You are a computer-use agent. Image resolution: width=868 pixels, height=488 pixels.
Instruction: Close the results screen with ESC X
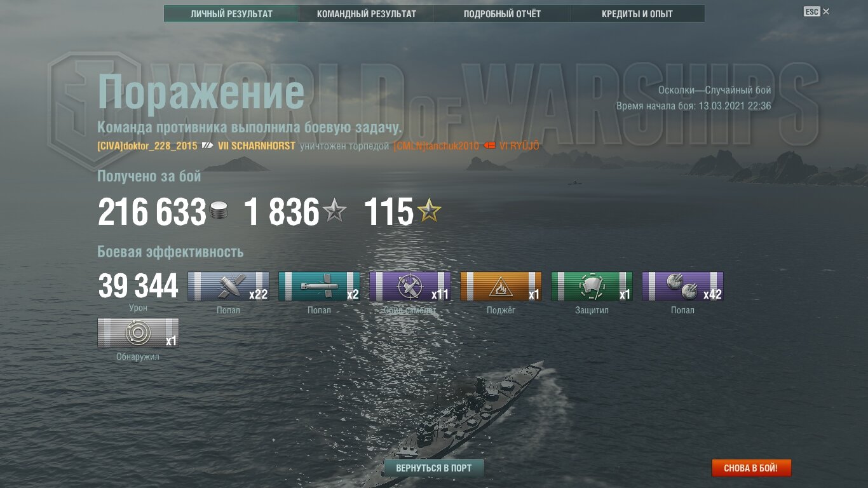tap(817, 11)
